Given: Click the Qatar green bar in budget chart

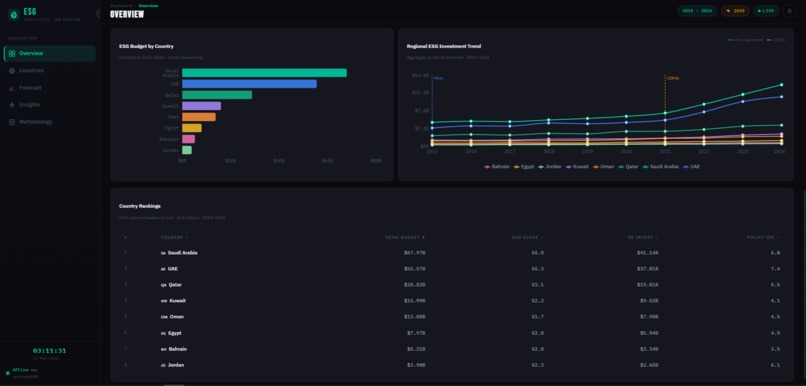Looking at the screenshot, I should (217, 95).
